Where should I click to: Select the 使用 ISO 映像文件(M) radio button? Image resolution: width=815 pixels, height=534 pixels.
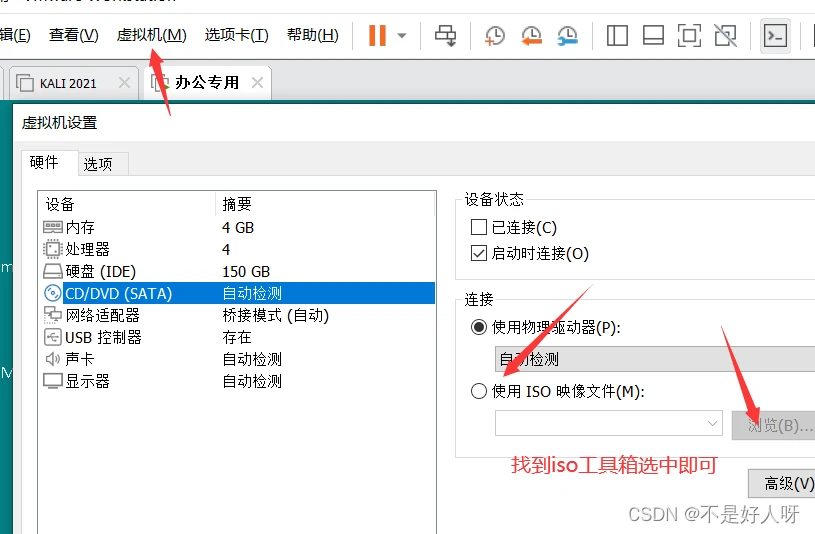coord(479,391)
